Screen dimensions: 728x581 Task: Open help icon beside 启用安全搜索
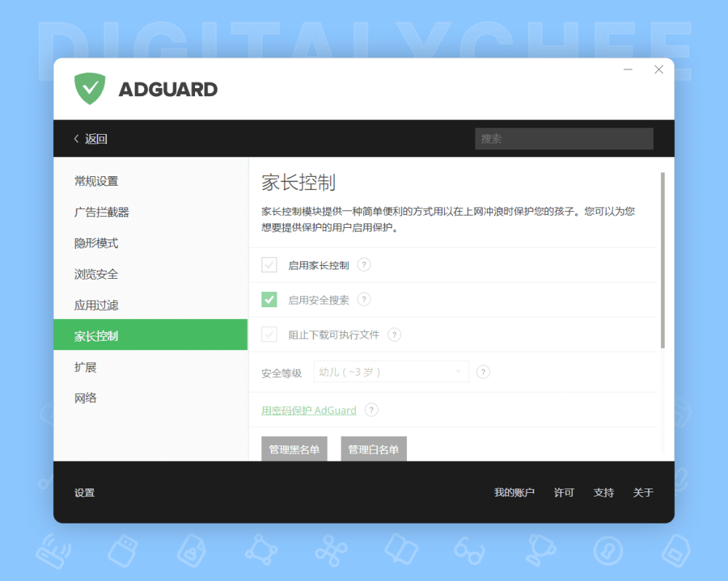[x=364, y=299]
